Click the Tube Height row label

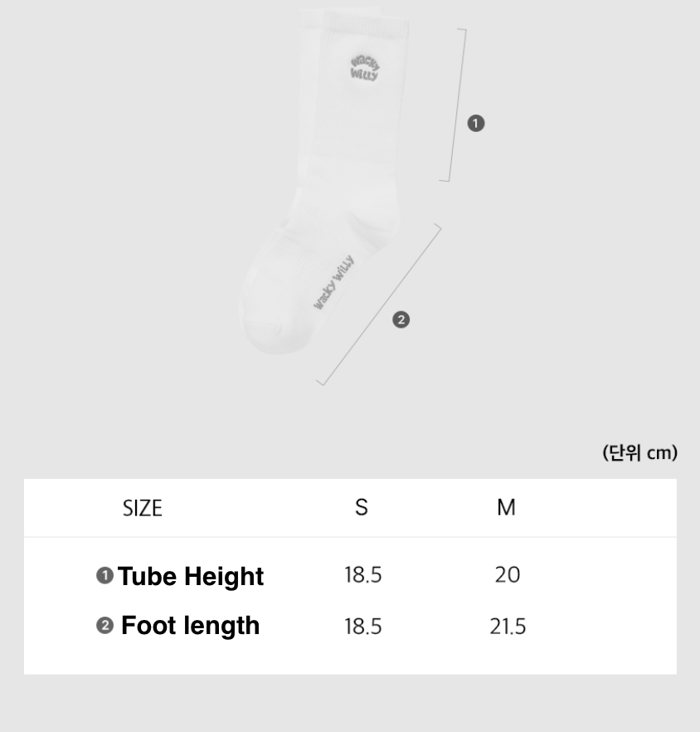coord(191,576)
